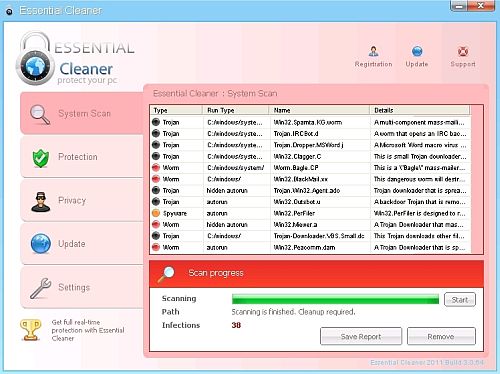Click the Update globe icon in header
Viewport: 500px width, 374px height.
tap(417, 51)
